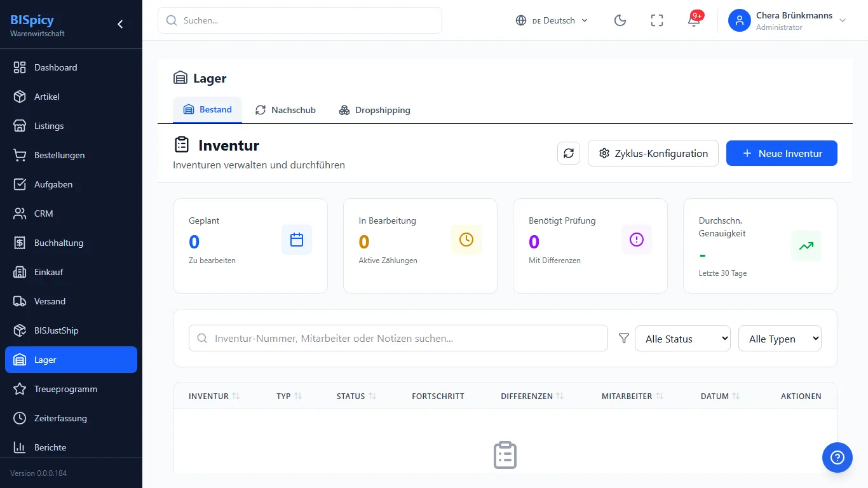The width and height of the screenshot is (868, 488).
Task: Sort table by the Datum column
Action: tap(720, 396)
